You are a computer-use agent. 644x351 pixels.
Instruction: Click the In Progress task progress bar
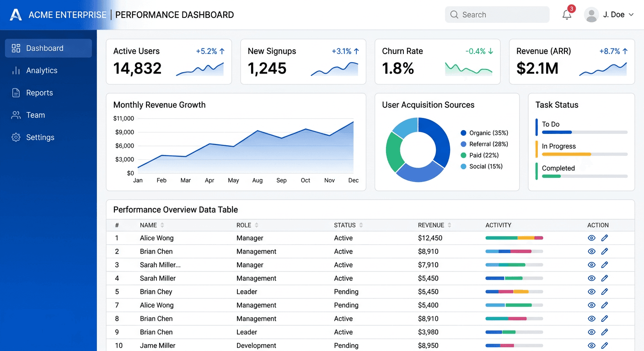click(x=585, y=154)
